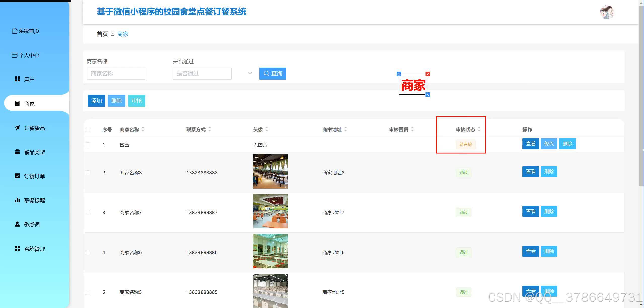Viewport: 644px width, 308px height.
Task: Sort by 审核状态 using its arrows
Action: [x=479, y=129]
